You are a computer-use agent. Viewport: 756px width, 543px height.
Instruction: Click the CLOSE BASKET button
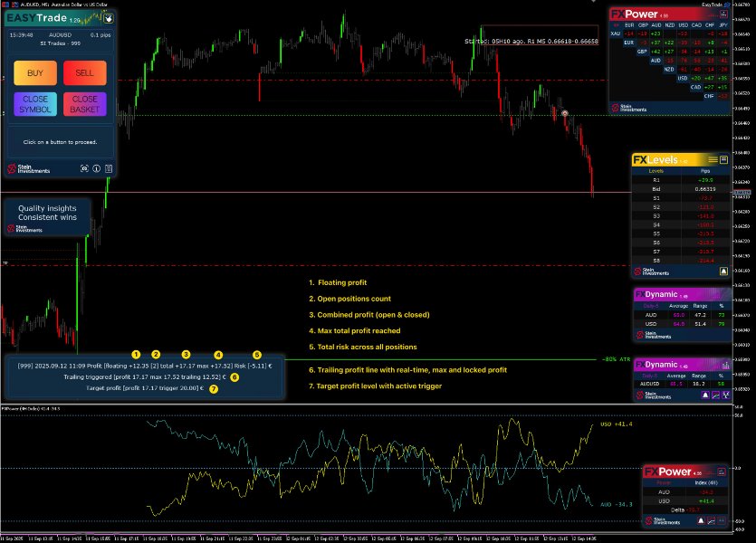pyautogui.click(x=84, y=104)
